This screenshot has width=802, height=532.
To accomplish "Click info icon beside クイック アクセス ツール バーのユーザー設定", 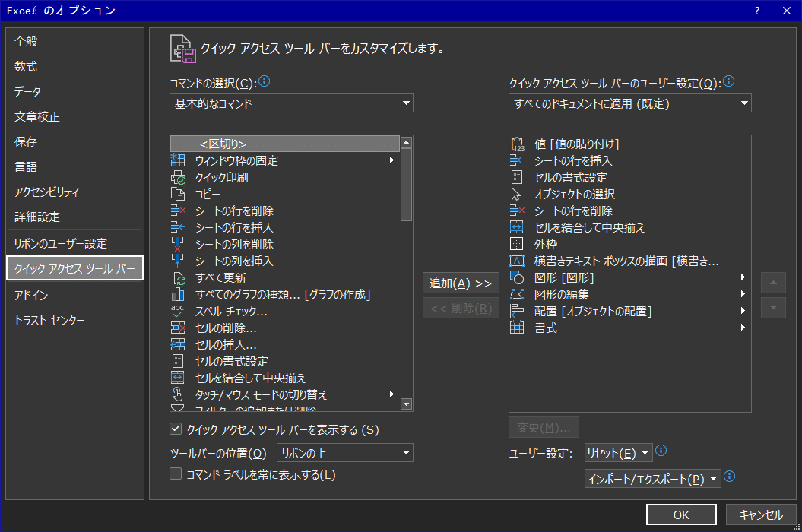I will pyautogui.click(x=729, y=81).
